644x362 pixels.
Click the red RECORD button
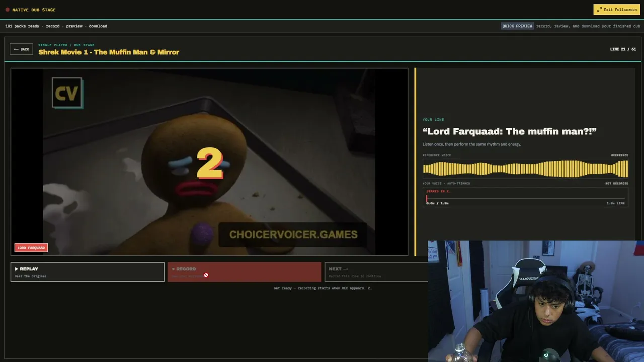[245, 272]
